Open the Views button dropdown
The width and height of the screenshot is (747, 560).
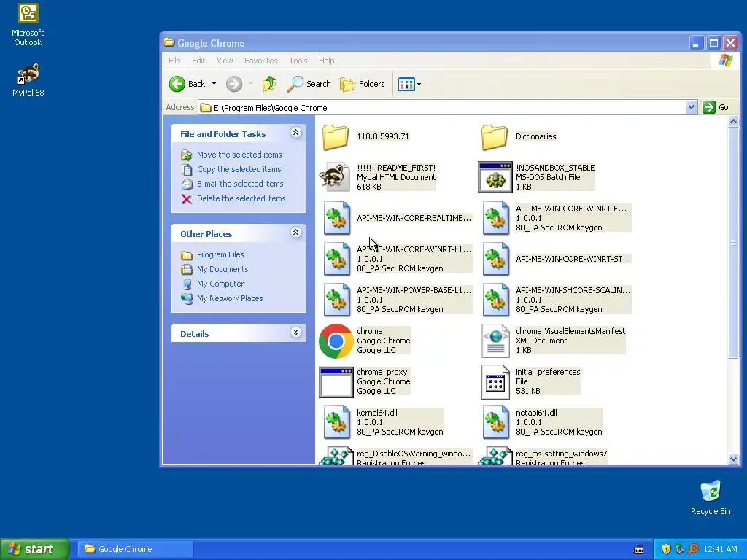[x=419, y=85]
